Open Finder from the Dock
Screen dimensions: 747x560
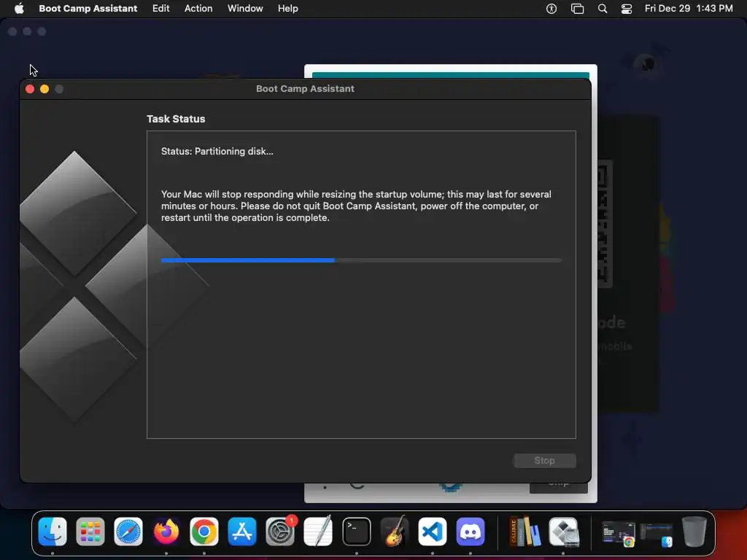(x=53, y=532)
